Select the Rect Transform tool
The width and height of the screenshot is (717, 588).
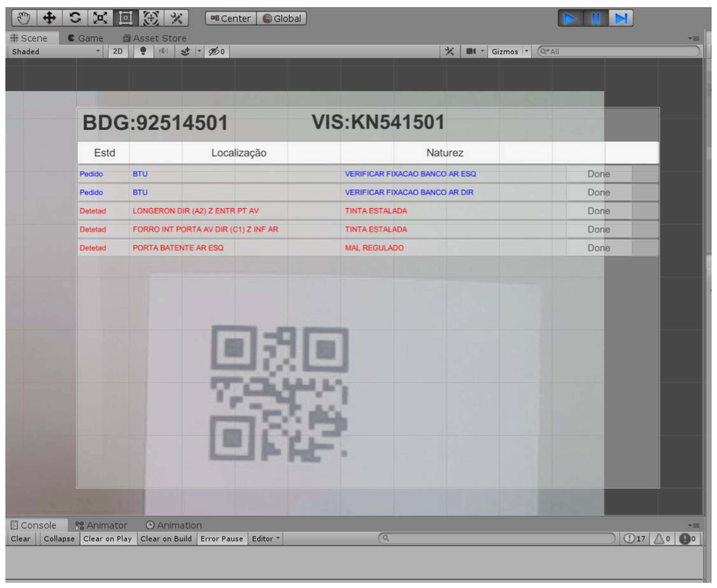pyautogui.click(x=126, y=18)
